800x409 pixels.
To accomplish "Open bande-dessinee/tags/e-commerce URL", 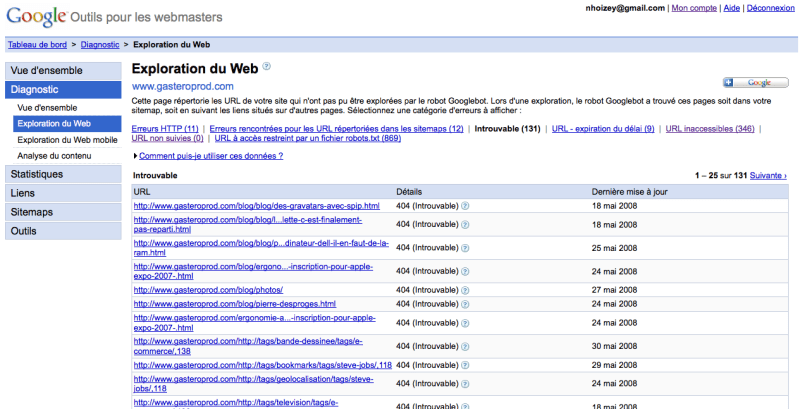I will pos(248,346).
